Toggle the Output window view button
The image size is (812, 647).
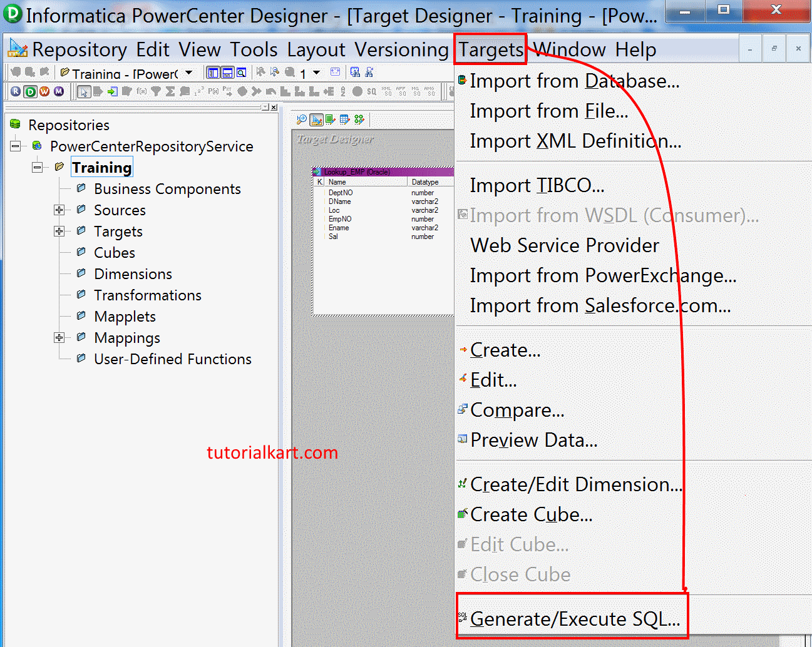pyautogui.click(x=227, y=73)
